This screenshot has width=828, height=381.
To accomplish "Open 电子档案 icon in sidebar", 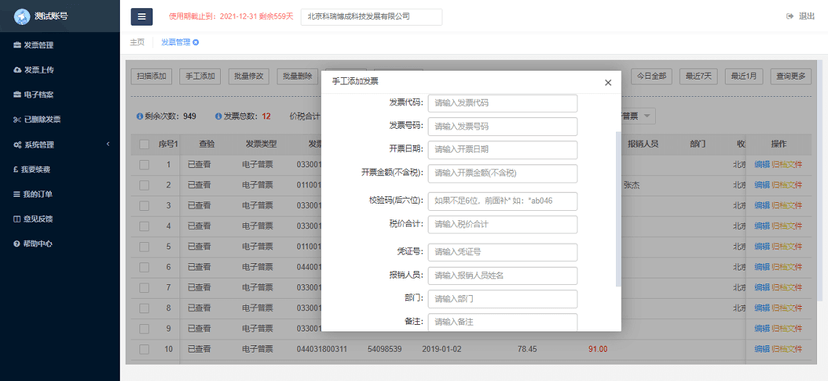I will click(x=17, y=95).
